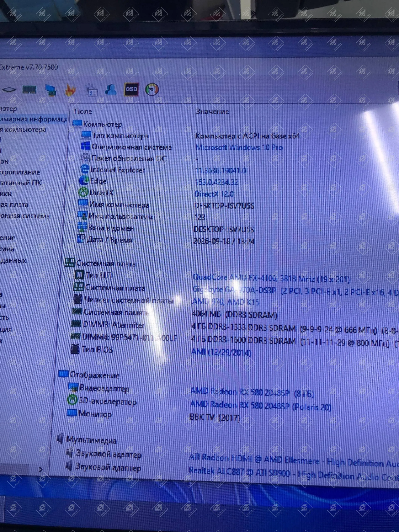Image resolution: width=399 pixels, height=532 pixels.
Task: Open the Microsoft Windows 10 Pro link
Action: pyautogui.click(x=239, y=147)
